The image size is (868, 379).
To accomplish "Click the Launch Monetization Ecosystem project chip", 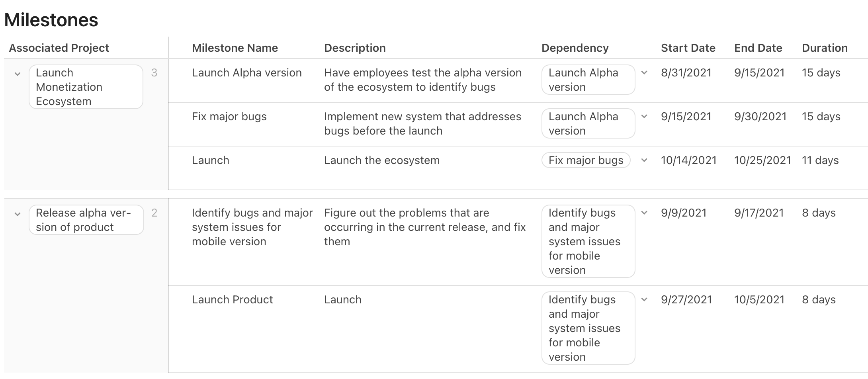I will [x=86, y=87].
